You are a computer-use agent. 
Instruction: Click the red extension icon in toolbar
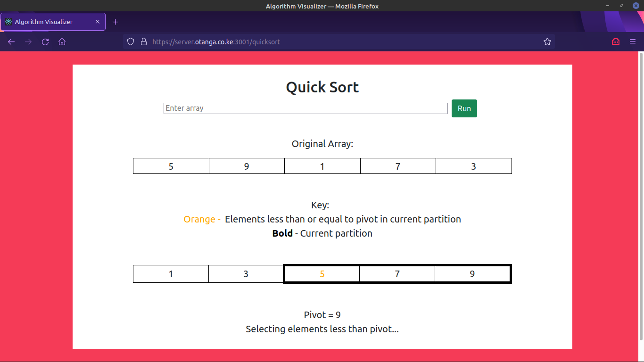pos(615,42)
